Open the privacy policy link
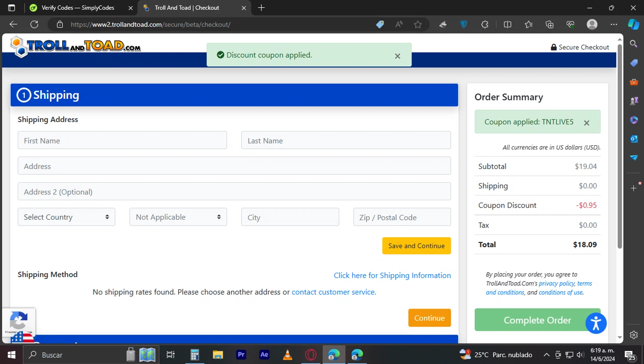This screenshot has width=644, height=364. pos(557,284)
